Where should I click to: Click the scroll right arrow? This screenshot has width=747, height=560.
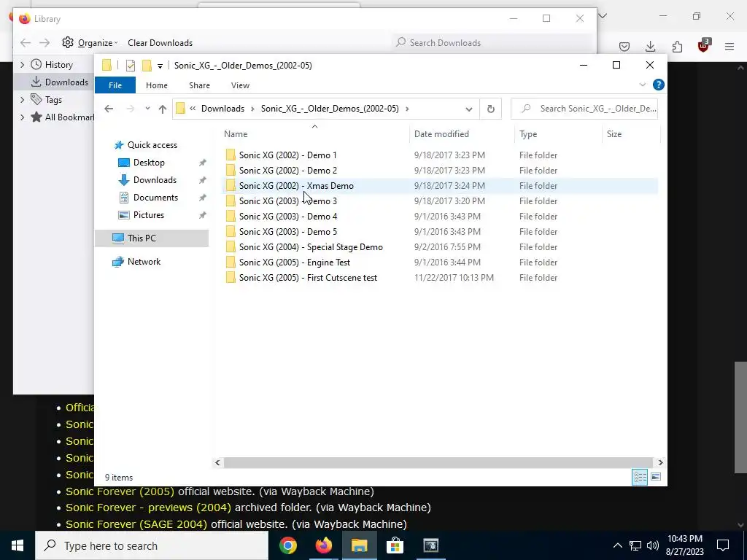(x=660, y=462)
